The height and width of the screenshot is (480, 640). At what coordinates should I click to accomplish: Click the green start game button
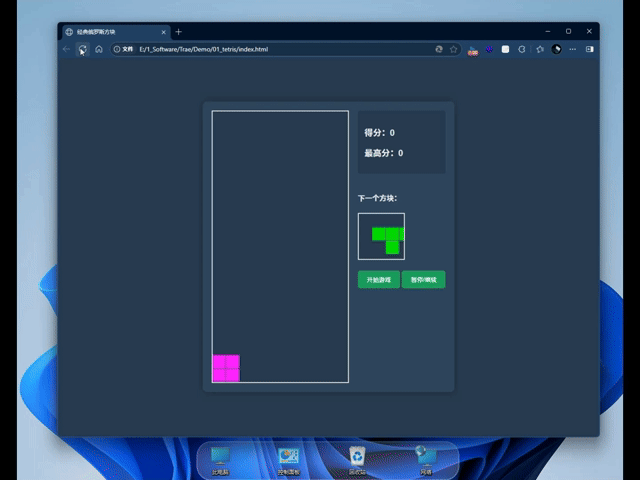tap(379, 280)
